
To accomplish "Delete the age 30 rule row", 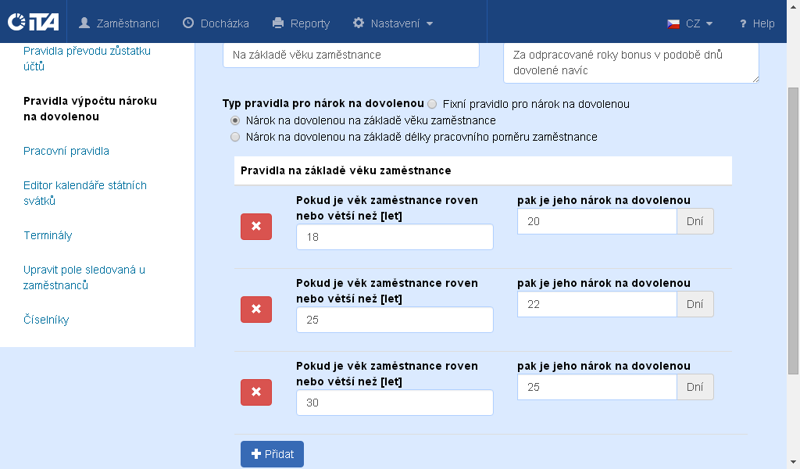I will 256,392.
